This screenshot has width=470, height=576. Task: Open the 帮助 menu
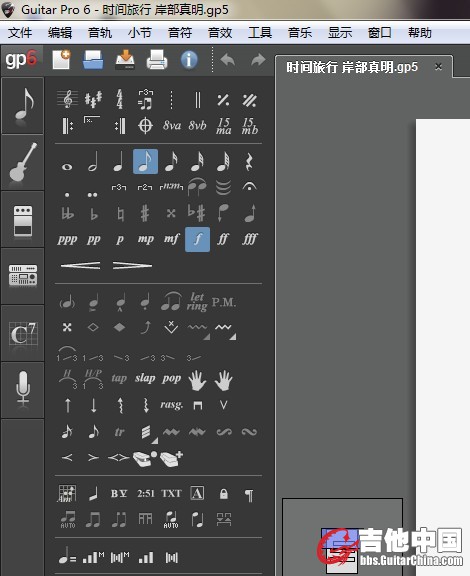pyautogui.click(x=420, y=33)
